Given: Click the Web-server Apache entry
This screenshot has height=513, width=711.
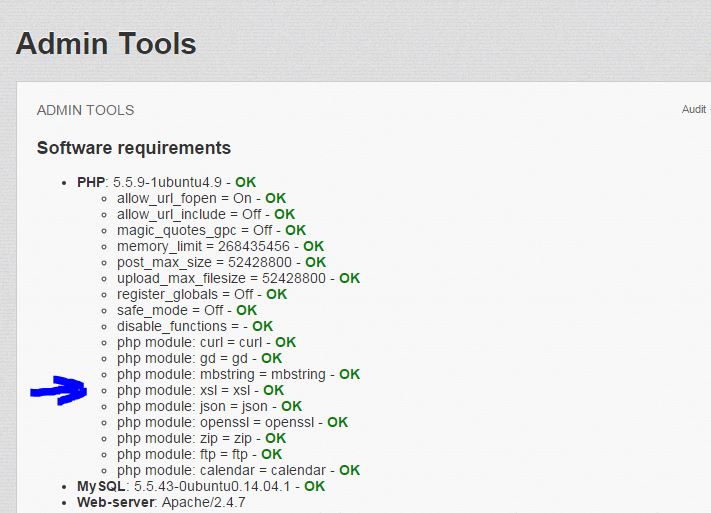Looking at the screenshot, I should coord(161,502).
